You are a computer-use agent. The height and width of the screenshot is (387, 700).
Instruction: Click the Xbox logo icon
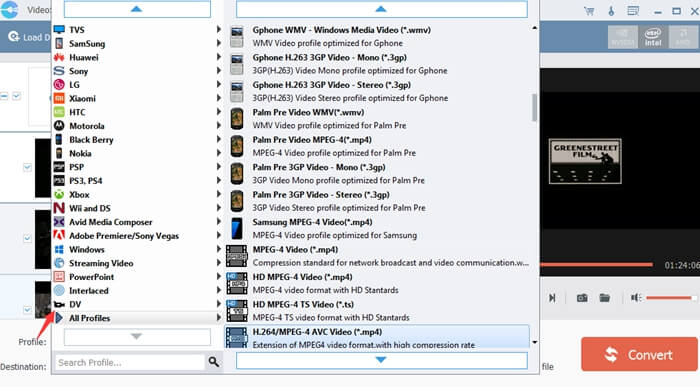point(59,195)
